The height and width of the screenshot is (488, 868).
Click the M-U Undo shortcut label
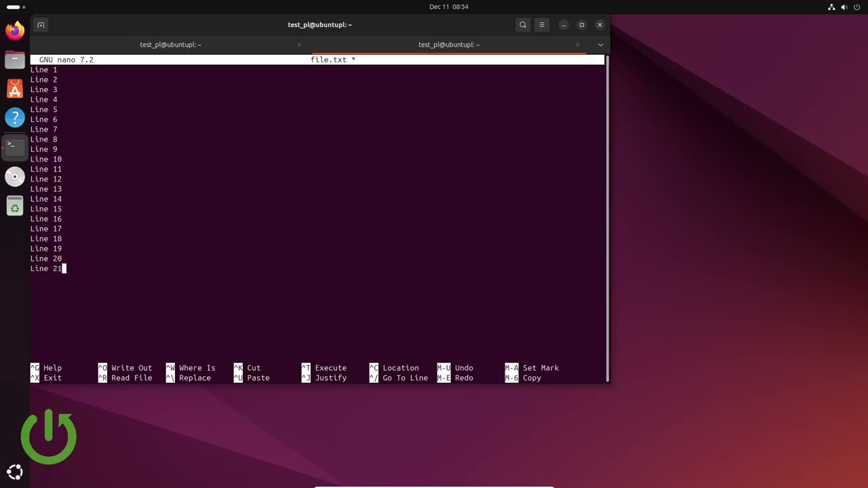(455, 368)
